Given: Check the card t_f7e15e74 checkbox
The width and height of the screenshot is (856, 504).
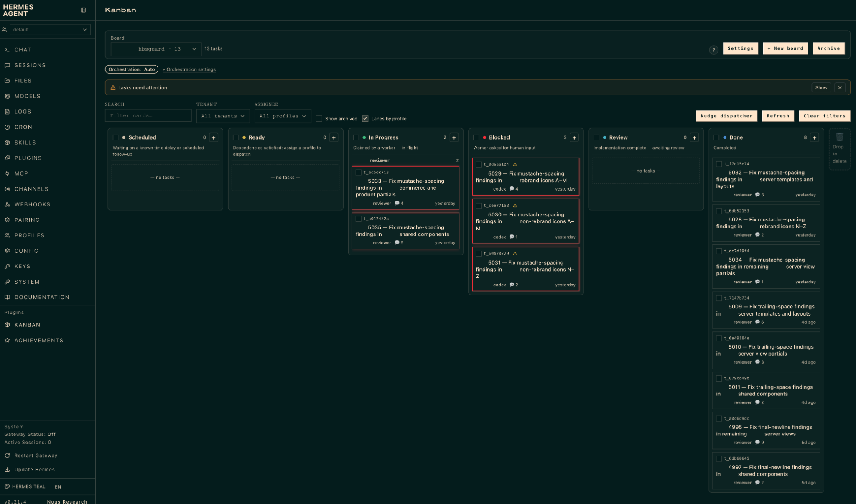Looking at the screenshot, I should click(x=719, y=164).
